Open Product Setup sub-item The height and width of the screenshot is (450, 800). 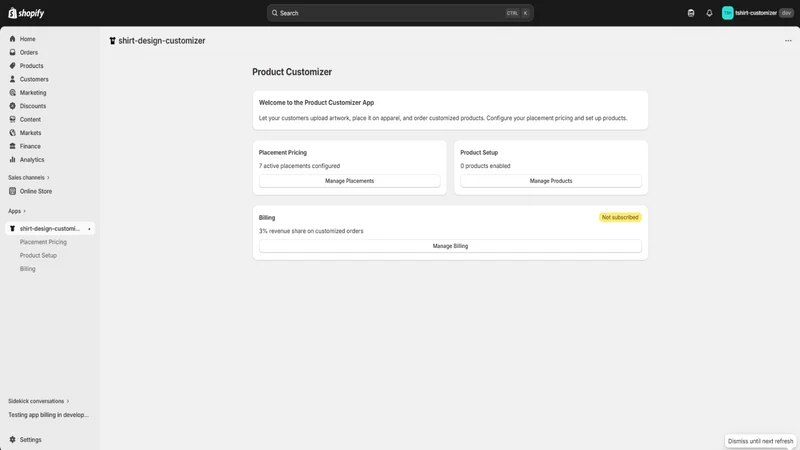pyautogui.click(x=38, y=255)
